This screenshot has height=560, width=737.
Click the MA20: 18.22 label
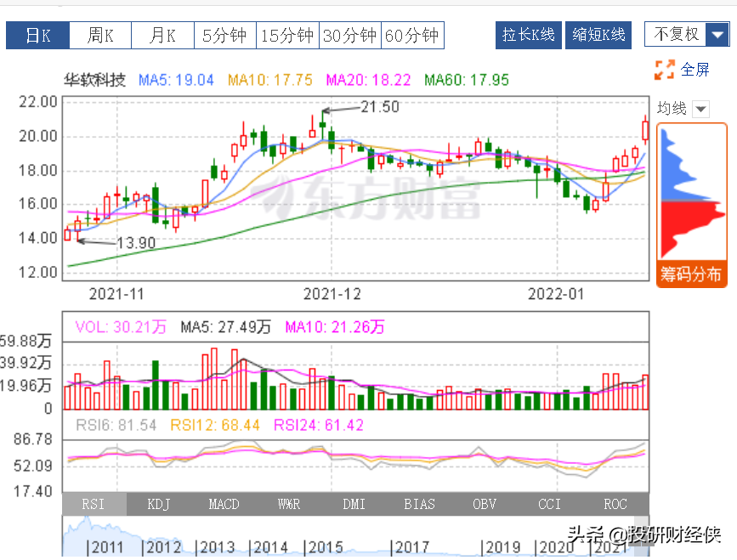[x=369, y=81]
